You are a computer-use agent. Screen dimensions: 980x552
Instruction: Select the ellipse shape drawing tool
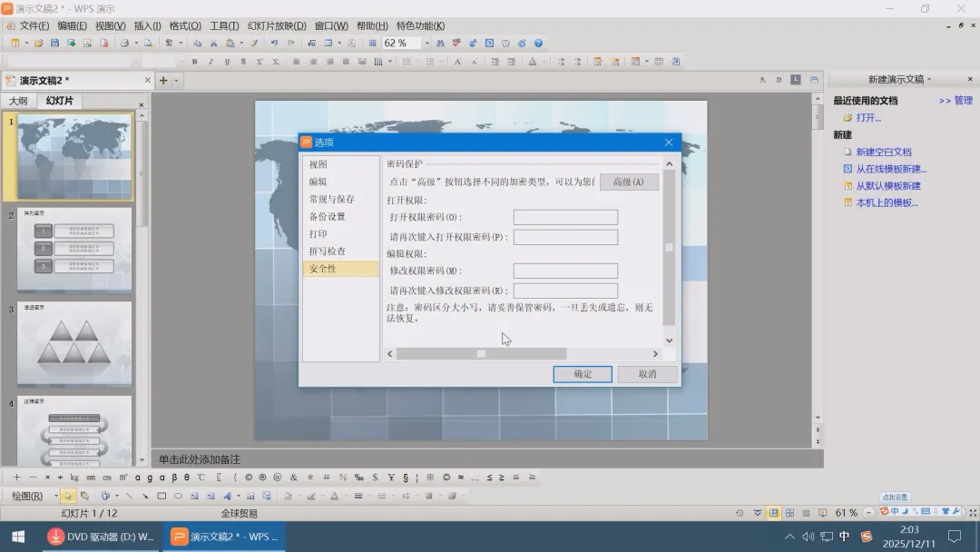(178, 496)
